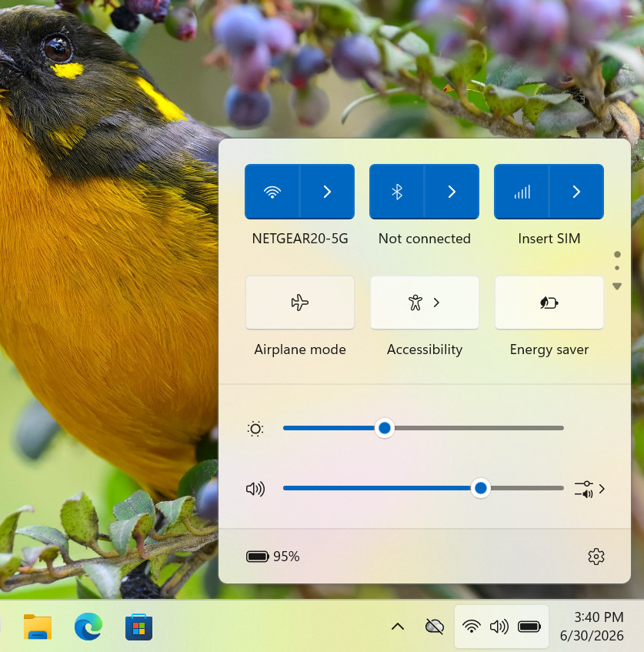
Task: Click the taskbar speaker icon
Action: click(x=499, y=627)
